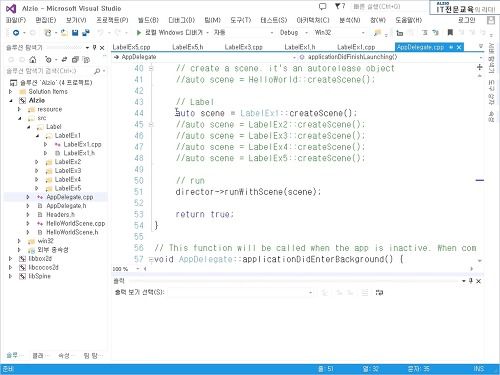The width and height of the screenshot is (500, 375).
Task: Select LabelEx1.cpp in Solution Explorer
Action: [82, 144]
